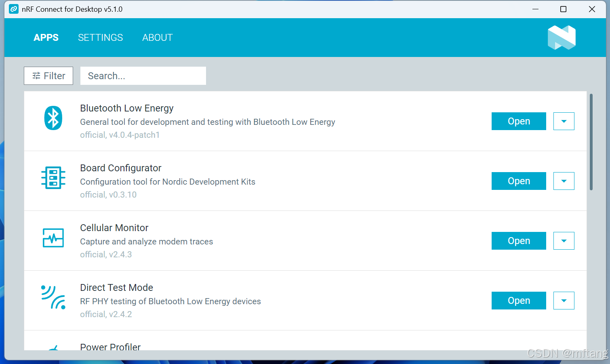This screenshot has width=610, height=364.
Task: Click 'official, v2.4.3' version text
Action: 106,255
